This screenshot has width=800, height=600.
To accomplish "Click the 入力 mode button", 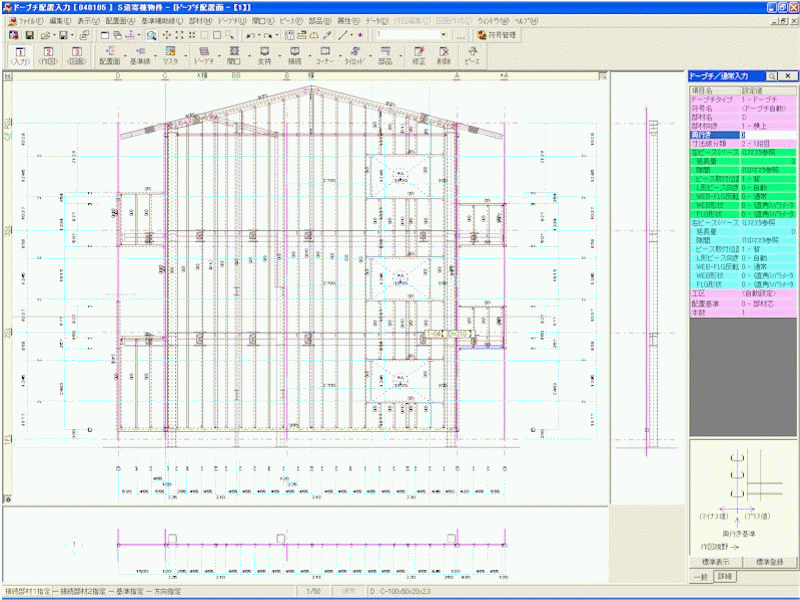I will pos(20,55).
